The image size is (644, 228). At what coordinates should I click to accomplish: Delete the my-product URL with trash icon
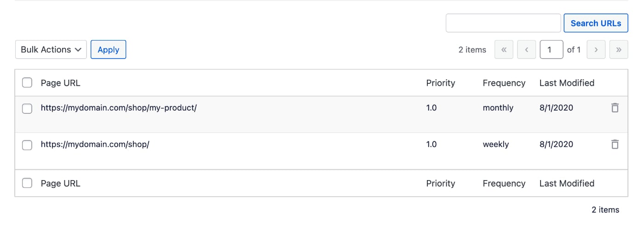point(615,108)
